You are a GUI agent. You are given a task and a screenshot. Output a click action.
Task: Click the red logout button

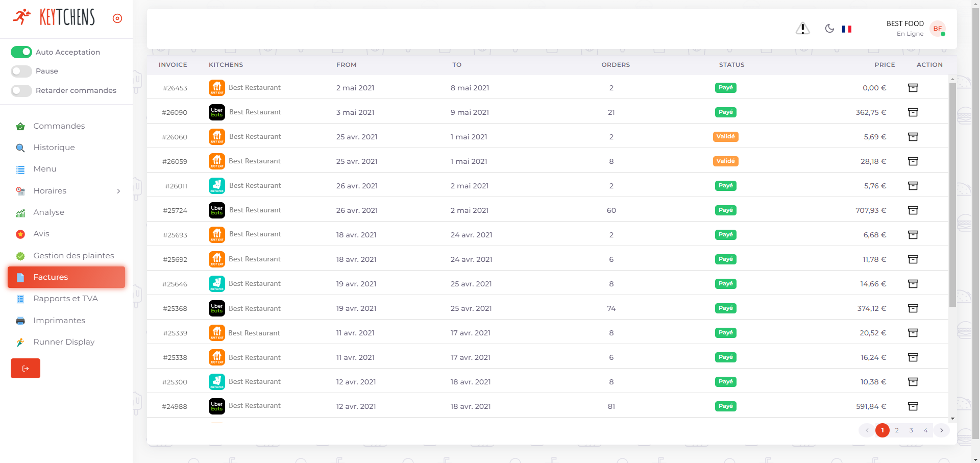pyautogui.click(x=26, y=369)
